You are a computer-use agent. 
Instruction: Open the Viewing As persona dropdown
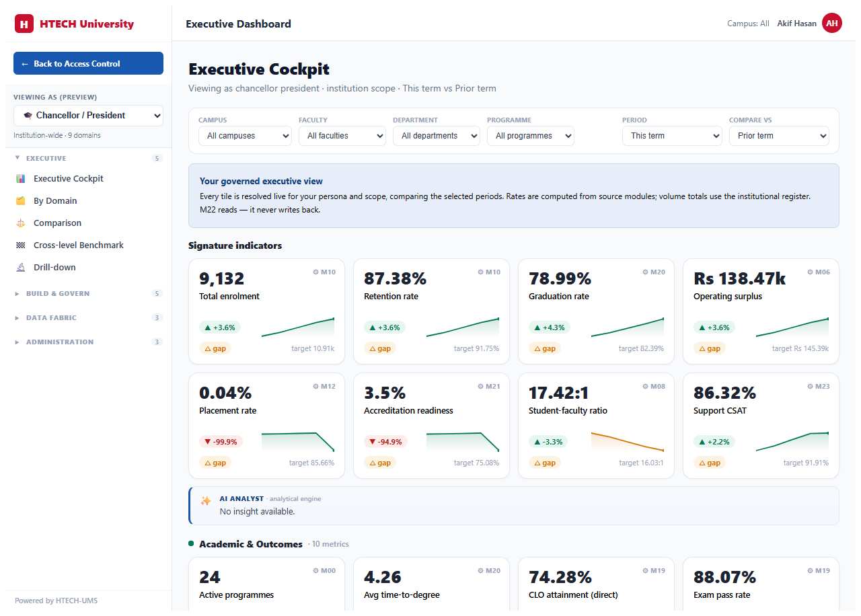88,116
